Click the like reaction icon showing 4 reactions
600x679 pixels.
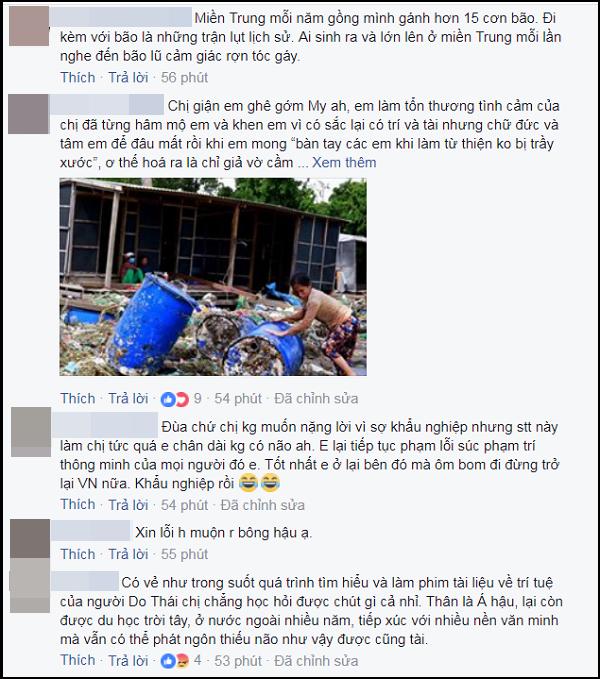168,661
